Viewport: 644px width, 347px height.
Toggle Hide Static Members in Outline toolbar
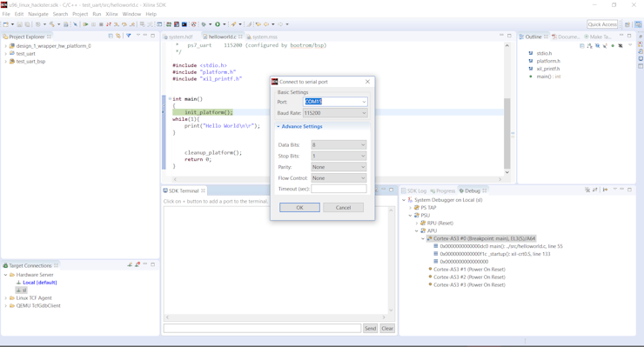click(605, 45)
